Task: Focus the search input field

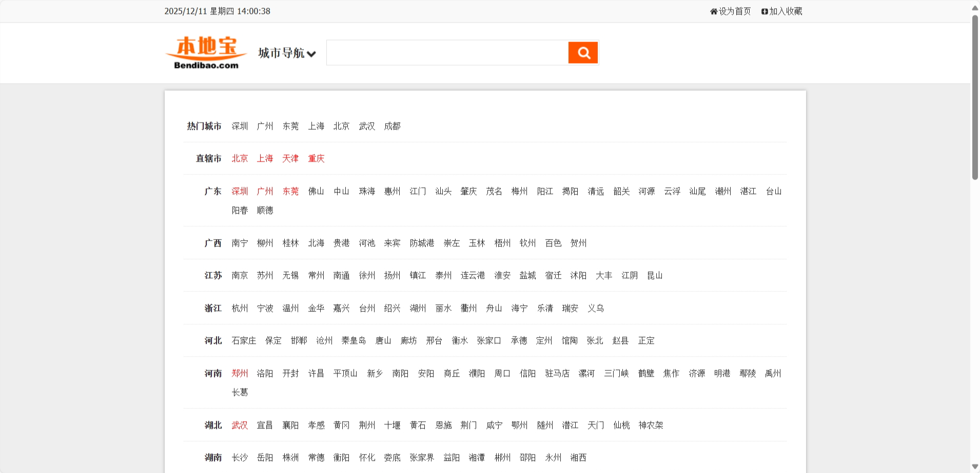Action: click(447, 52)
